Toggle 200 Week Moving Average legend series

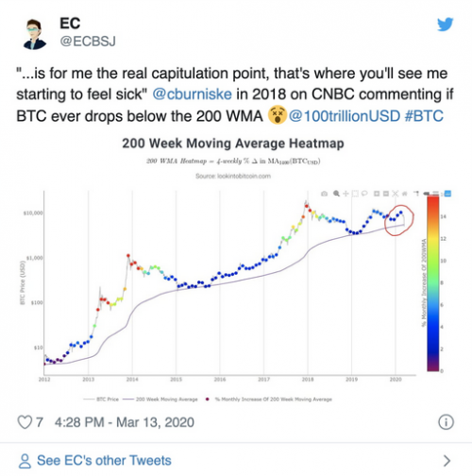160,399
